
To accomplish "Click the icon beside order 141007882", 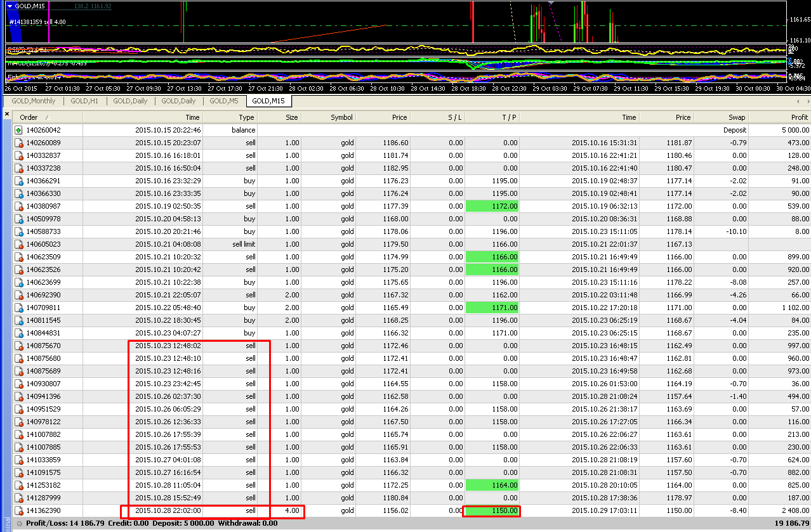I will click(18, 434).
